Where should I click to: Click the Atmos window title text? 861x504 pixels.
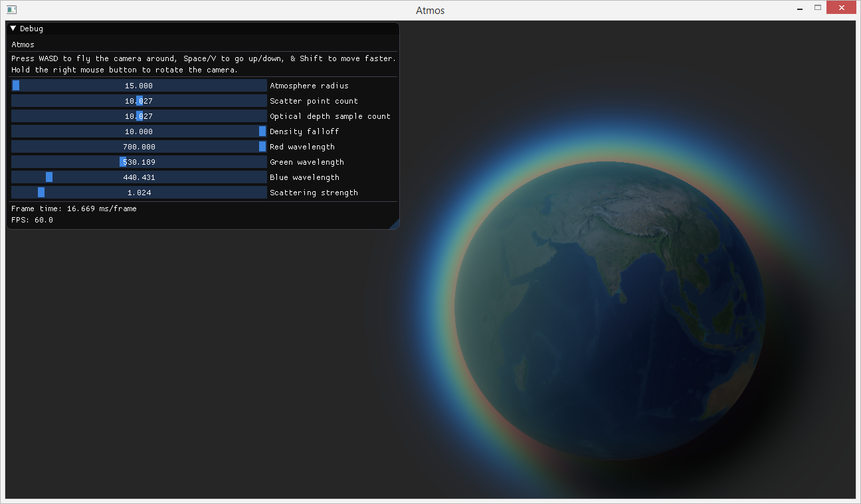430,10
